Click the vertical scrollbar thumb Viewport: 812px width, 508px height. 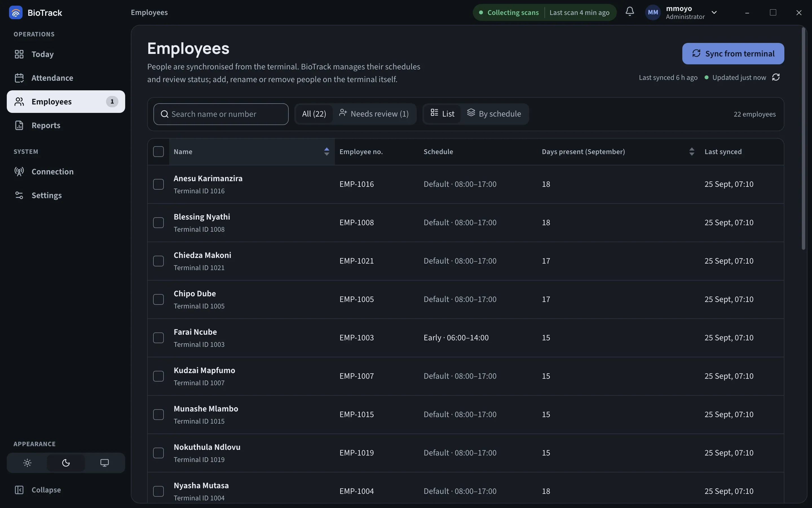[803, 138]
